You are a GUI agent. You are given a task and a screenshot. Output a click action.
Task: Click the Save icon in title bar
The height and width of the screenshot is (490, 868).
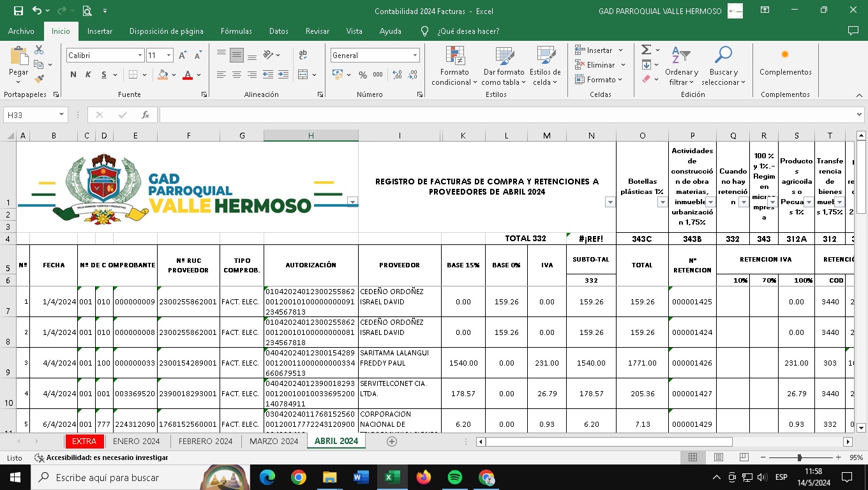(18, 11)
